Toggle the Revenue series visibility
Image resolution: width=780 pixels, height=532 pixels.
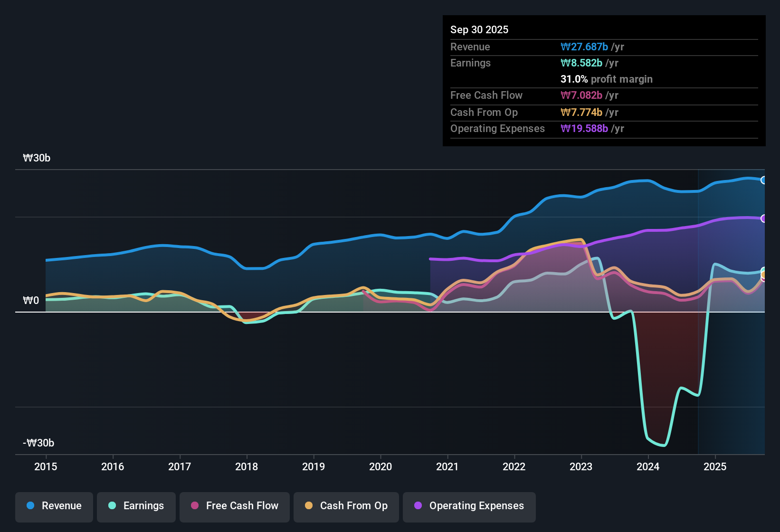pyautogui.click(x=54, y=506)
